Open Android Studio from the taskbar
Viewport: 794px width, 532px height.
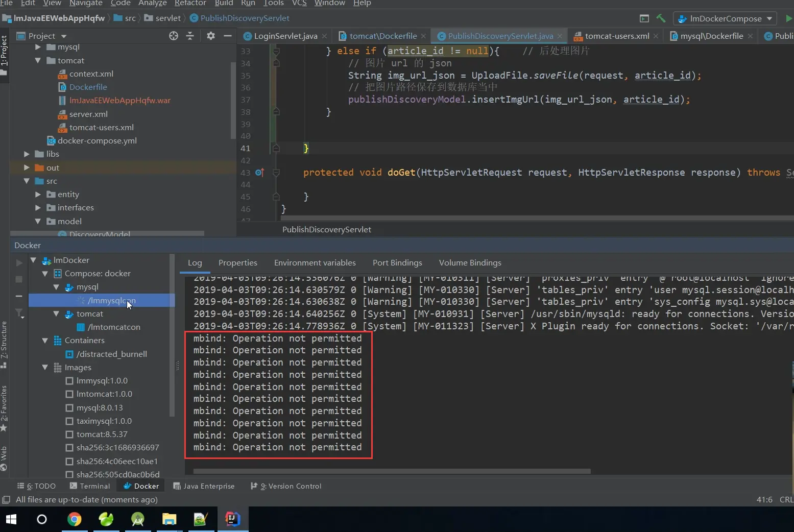pos(138,519)
